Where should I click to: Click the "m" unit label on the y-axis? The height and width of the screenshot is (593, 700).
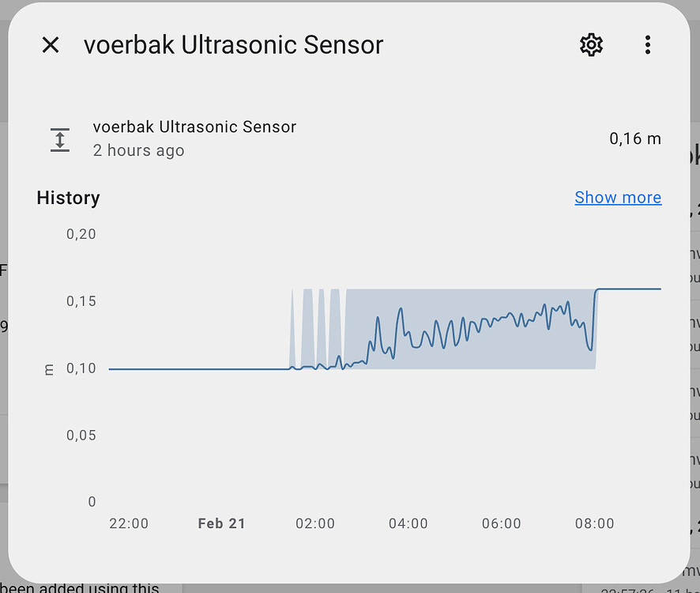pos(49,368)
